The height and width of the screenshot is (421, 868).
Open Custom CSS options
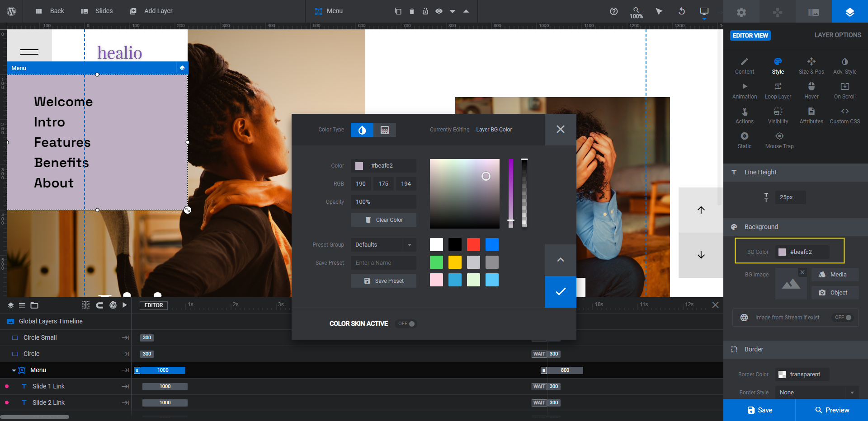point(845,116)
